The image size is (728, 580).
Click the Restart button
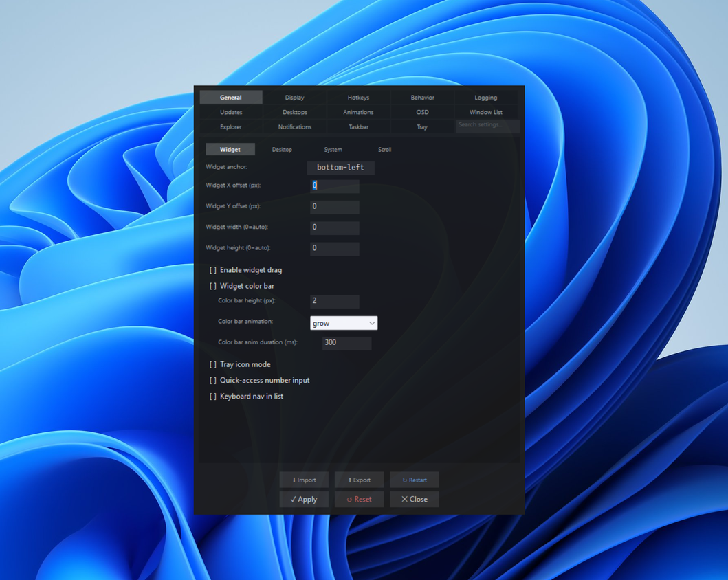point(415,480)
